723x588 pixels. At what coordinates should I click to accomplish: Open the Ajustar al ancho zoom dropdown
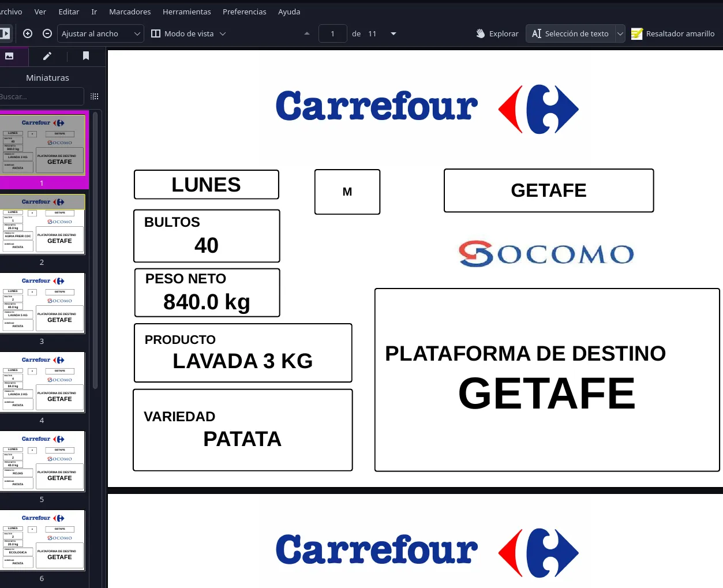click(x=100, y=33)
